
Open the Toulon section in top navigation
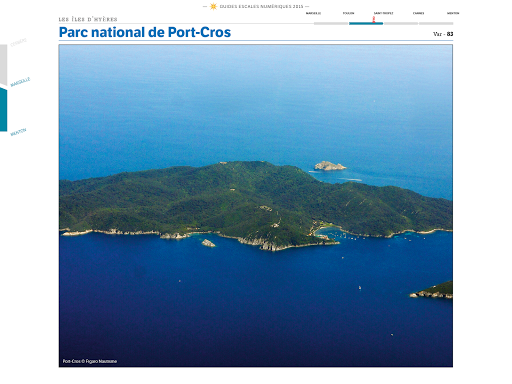348,13
